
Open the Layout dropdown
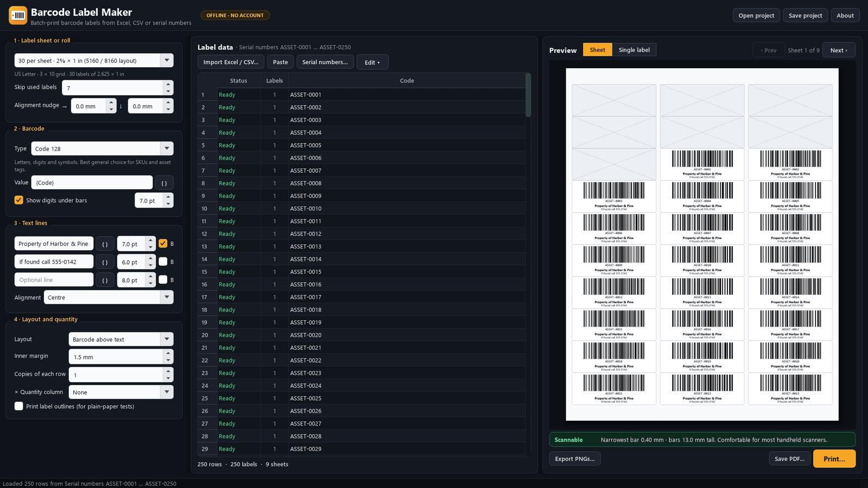click(x=121, y=339)
